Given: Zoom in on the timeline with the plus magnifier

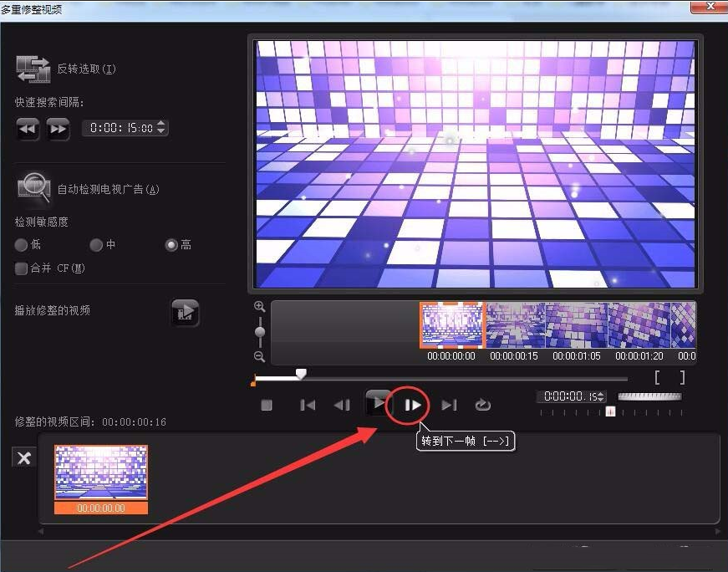Looking at the screenshot, I should 259,307.
